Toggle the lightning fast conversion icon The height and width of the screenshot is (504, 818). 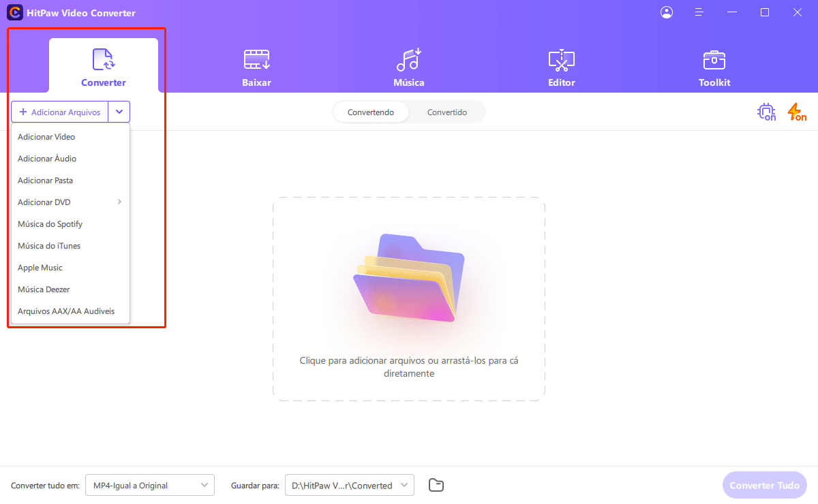[x=797, y=112]
